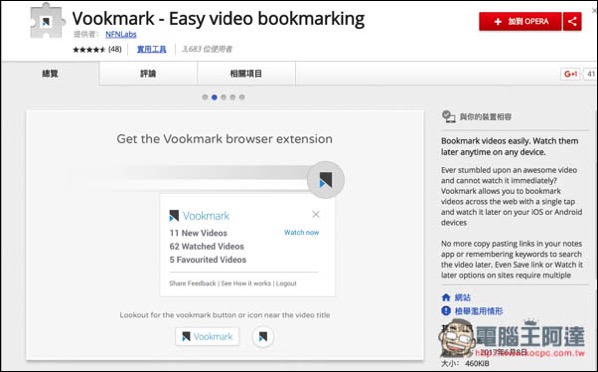Click the share icon button

click(572, 21)
